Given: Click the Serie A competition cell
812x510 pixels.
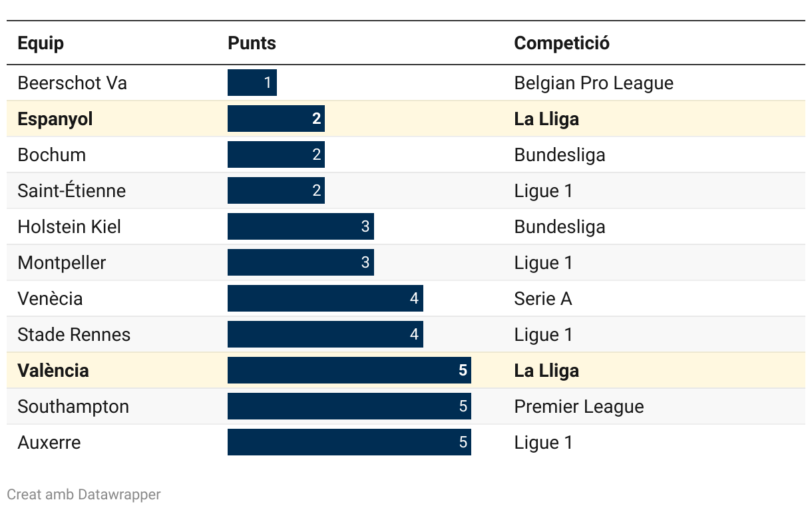Looking at the screenshot, I should 542,299.
